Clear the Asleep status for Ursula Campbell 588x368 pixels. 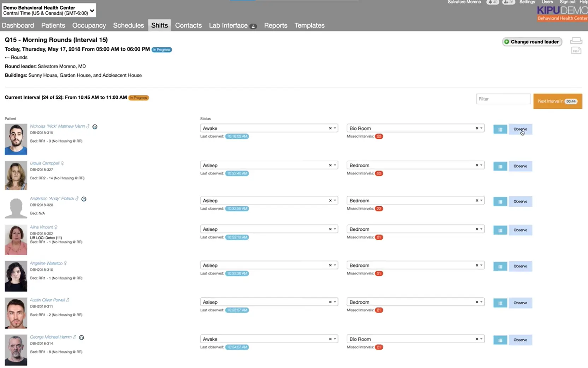(330, 165)
